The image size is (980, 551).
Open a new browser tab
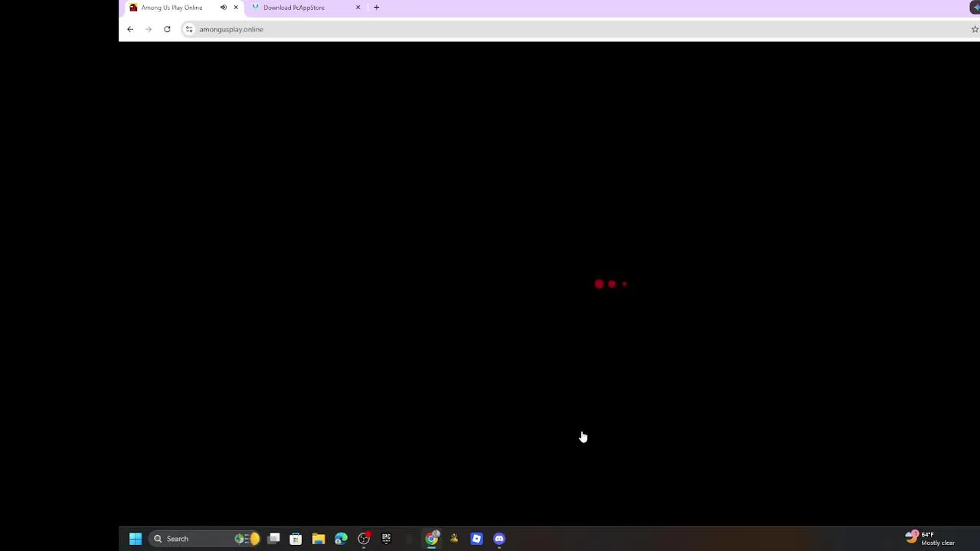click(x=376, y=8)
